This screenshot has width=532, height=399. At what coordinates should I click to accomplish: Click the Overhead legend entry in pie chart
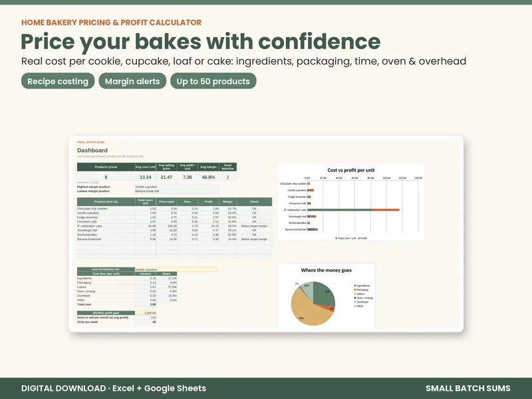pos(361,302)
